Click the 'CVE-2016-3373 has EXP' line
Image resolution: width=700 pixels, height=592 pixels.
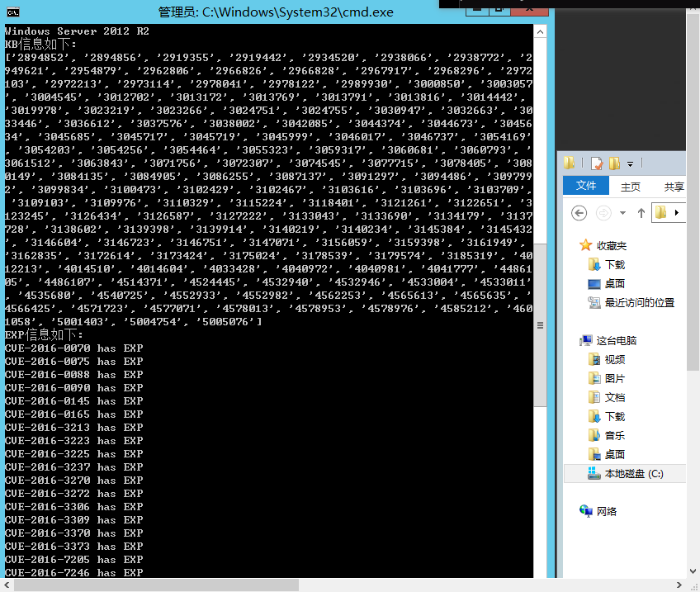point(73,547)
